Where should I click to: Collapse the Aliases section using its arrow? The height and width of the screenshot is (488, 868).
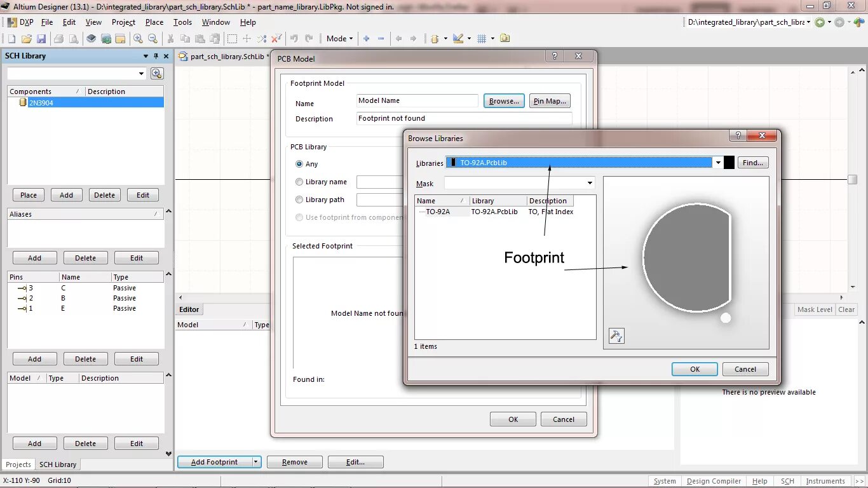click(x=168, y=211)
